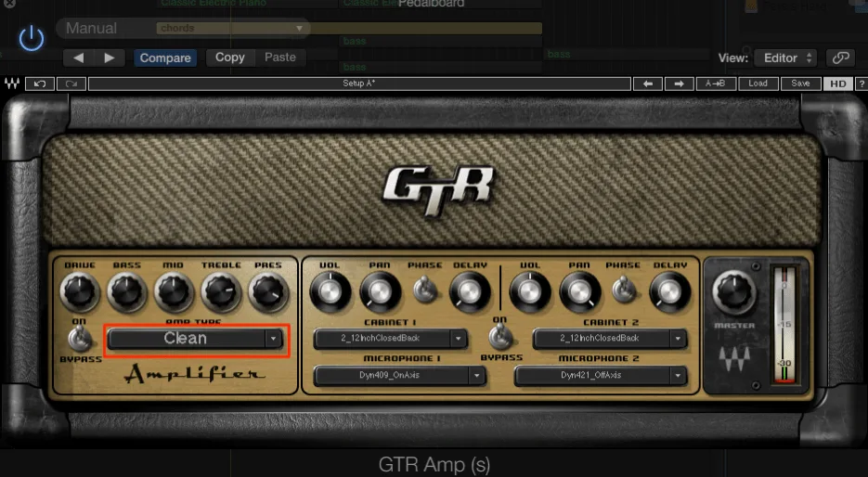
Task: Click the Load button
Action: 758,84
